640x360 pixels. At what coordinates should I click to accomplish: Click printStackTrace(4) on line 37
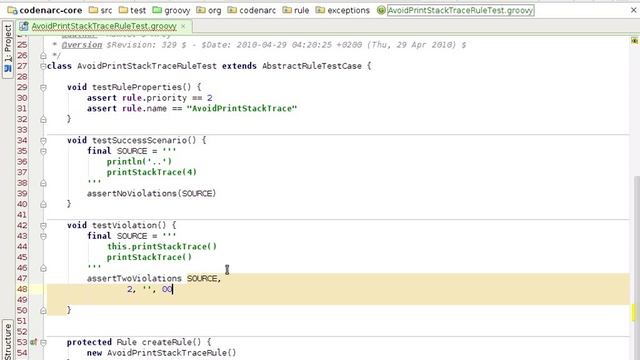[152, 172]
